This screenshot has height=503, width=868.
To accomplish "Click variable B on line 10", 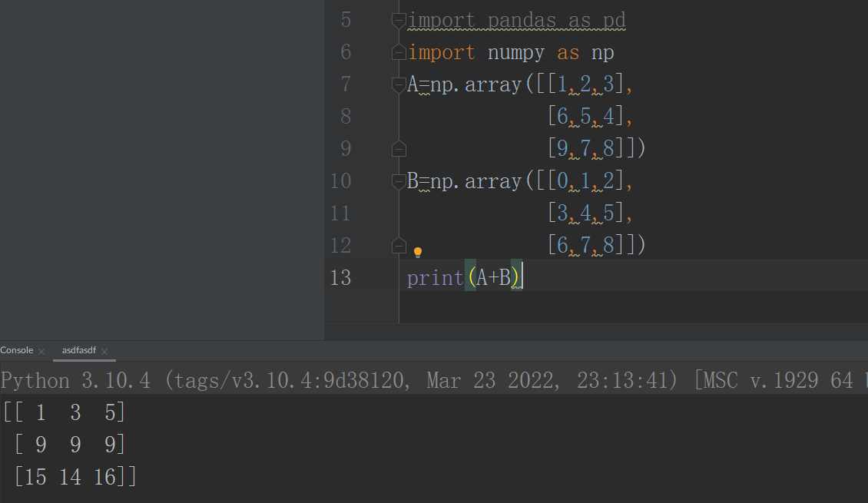I will click(x=414, y=180).
